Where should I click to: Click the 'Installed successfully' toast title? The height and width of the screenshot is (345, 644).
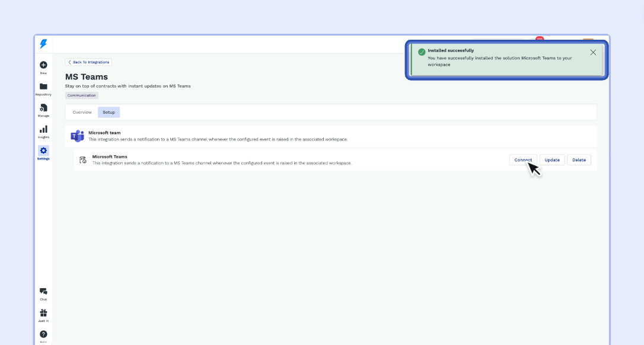click(x=451, y=50)
